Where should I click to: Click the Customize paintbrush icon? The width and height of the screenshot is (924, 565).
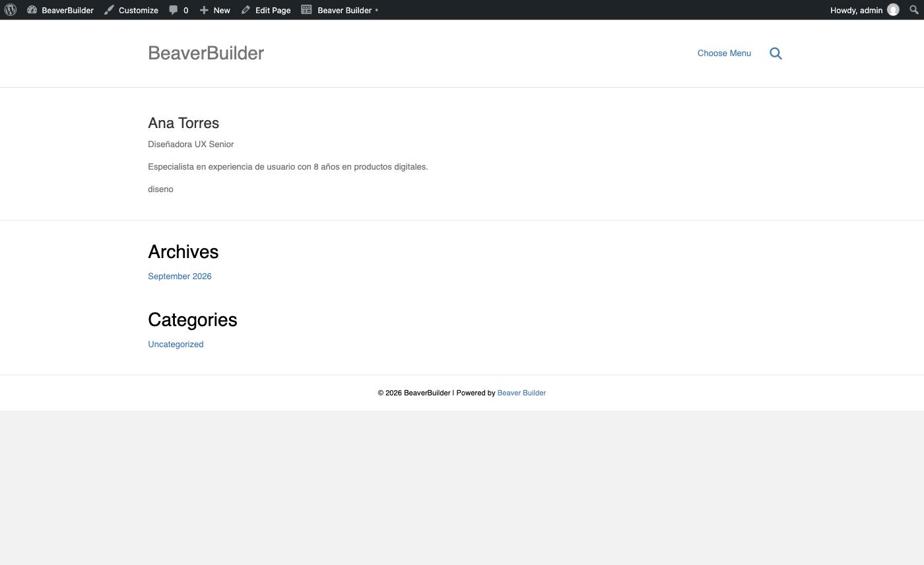(x=109, y=10)
